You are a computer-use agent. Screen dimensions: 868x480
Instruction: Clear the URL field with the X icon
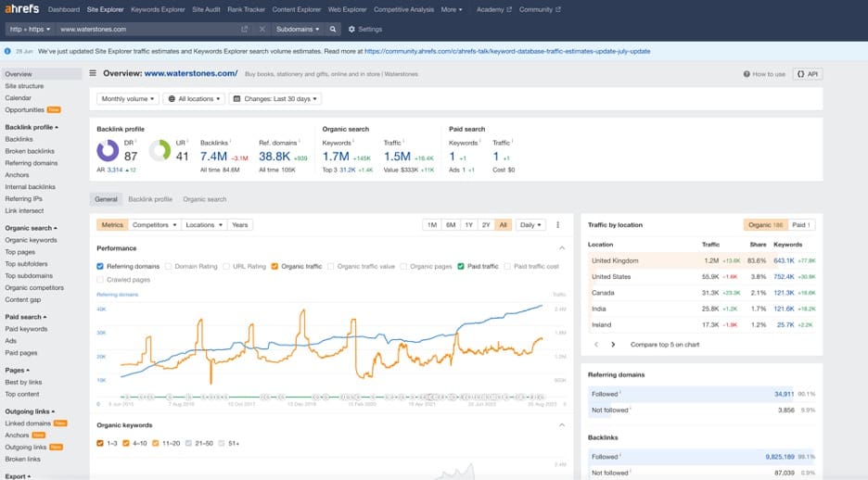[262, 29]
